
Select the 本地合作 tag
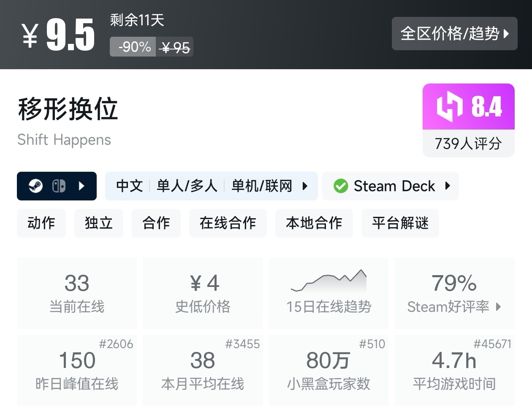point(314,223)
